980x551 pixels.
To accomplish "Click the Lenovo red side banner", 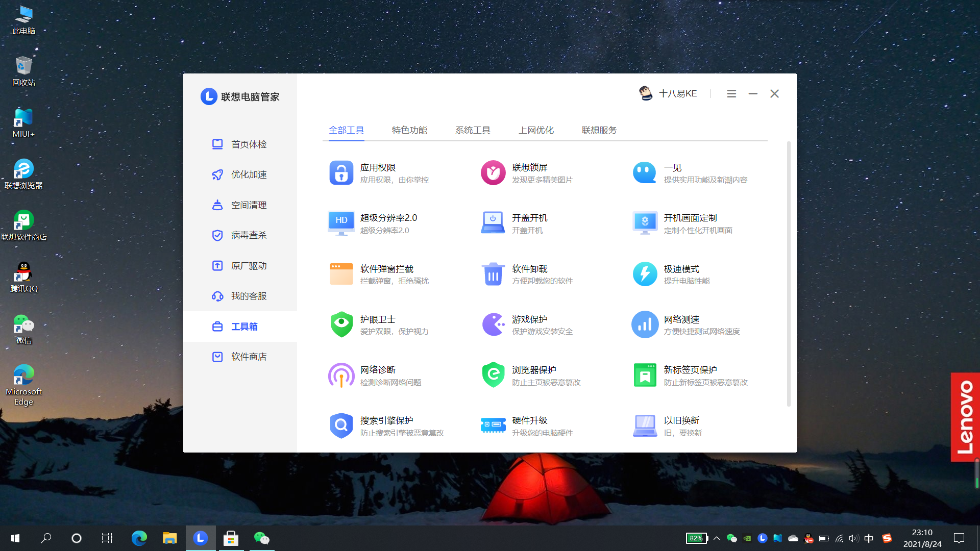I will click(x=965, y=417).
